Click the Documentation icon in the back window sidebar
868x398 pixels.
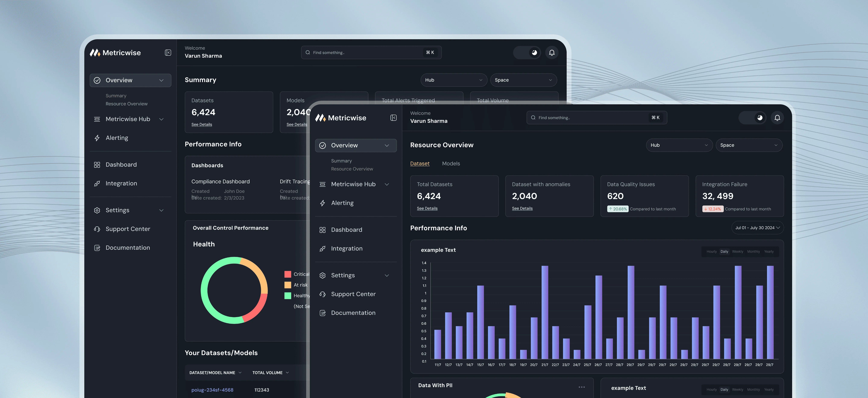(x=97, y=248)
